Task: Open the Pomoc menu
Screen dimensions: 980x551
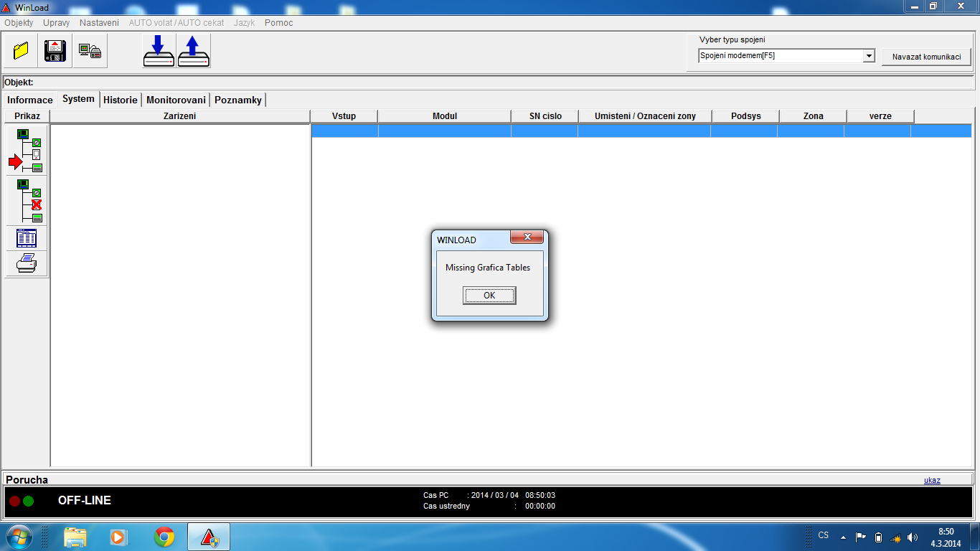Action: click(x=278, y=23)
